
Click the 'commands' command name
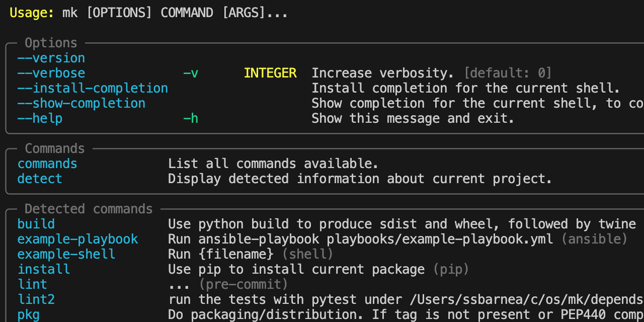tap(47, 164)
